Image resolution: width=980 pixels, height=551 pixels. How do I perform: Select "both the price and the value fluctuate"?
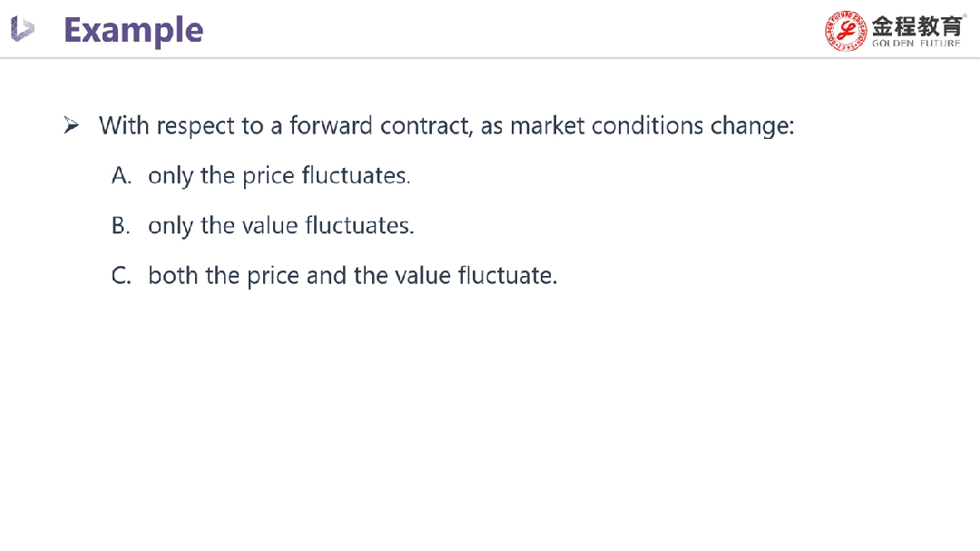[x=352, y=275]
